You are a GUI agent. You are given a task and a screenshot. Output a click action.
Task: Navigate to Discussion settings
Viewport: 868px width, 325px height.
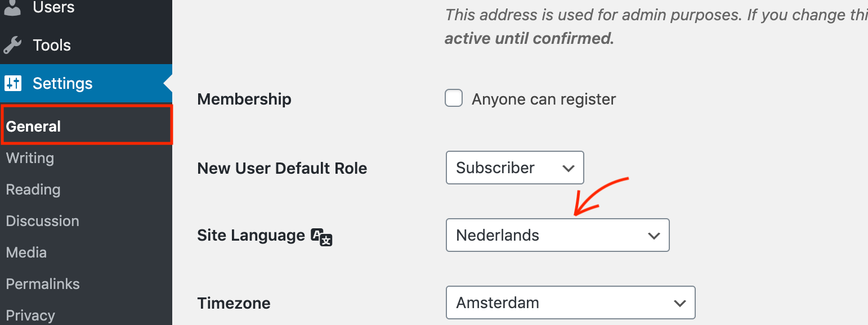pos(43,221)
